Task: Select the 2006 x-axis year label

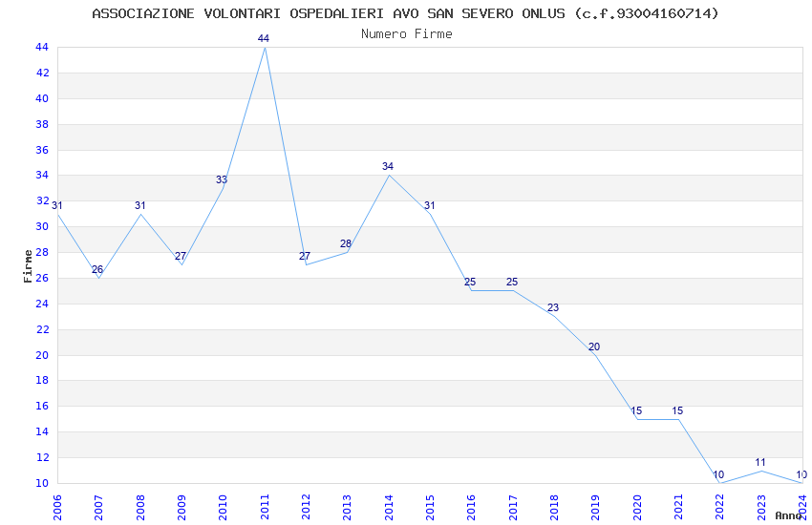Action: (x=57, y=507)
